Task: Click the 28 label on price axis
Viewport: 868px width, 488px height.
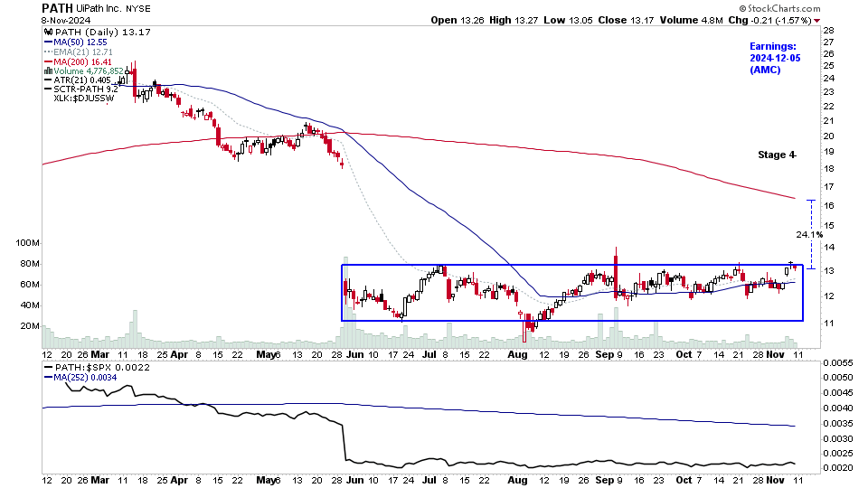Action: (x=829, y=31)
